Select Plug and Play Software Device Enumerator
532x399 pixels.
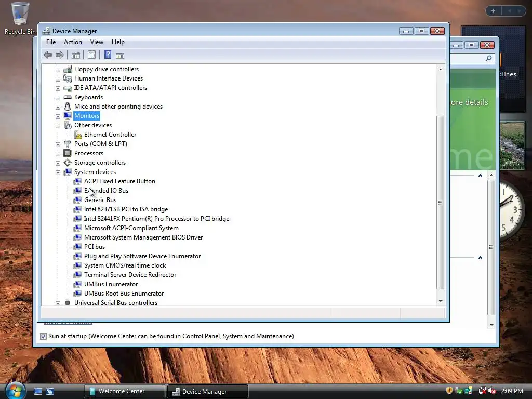(x=142, y=256)
